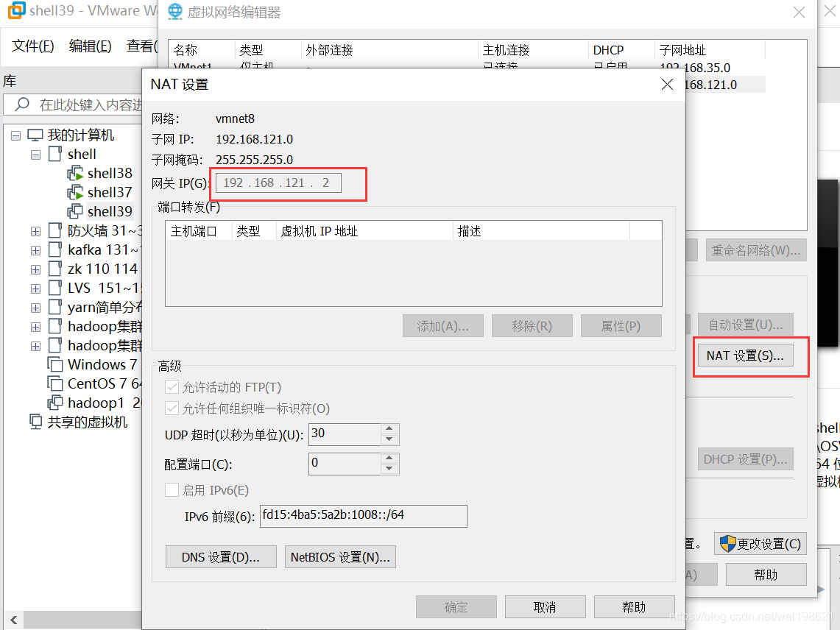The height and width of the screenshot is (630, 840).
Task: Open DNS 设置(D) dialog
Action: 221,557
